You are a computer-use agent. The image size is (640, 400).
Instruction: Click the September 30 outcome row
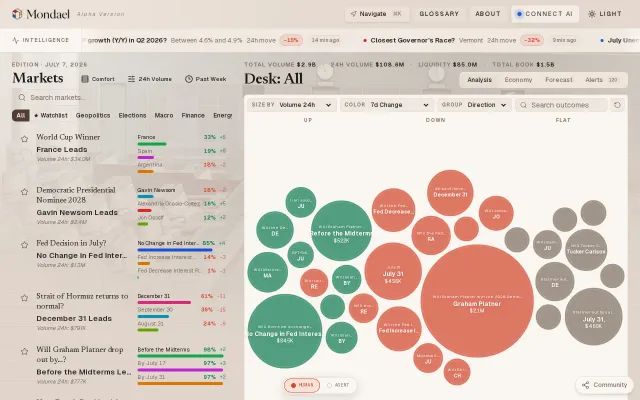182,313
